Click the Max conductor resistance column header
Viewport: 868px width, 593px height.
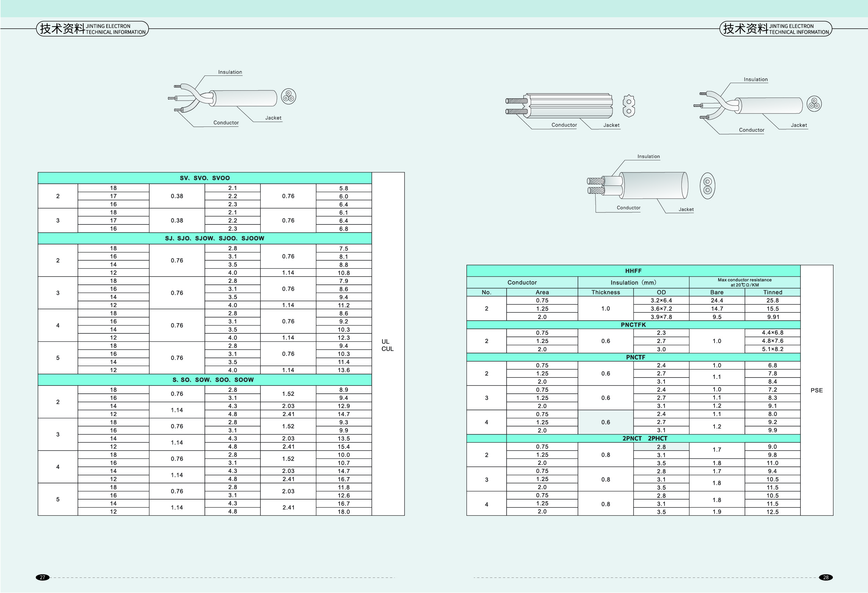745,282
